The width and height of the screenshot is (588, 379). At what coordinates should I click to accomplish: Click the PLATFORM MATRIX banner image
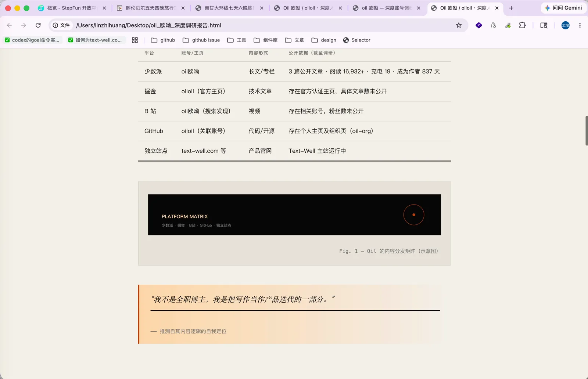pyautogui.click(x=294, y=215)
